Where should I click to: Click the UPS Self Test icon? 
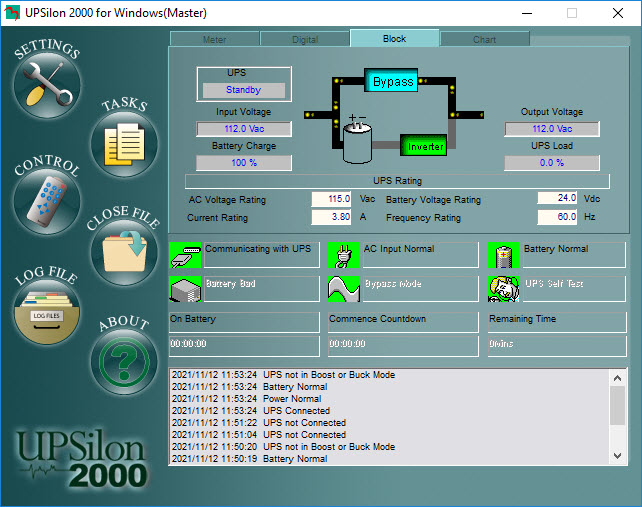coord(504,289)
